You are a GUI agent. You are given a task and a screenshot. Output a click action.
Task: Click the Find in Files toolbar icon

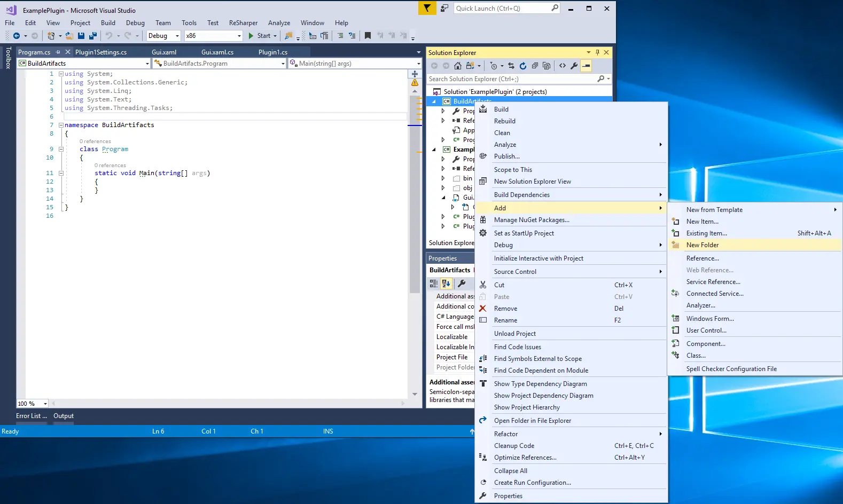pos(288,36)
